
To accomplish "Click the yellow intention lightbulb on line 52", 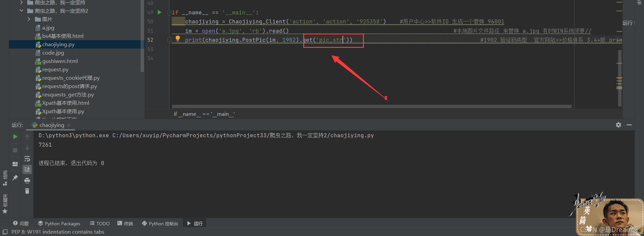I will coord(178,39).
